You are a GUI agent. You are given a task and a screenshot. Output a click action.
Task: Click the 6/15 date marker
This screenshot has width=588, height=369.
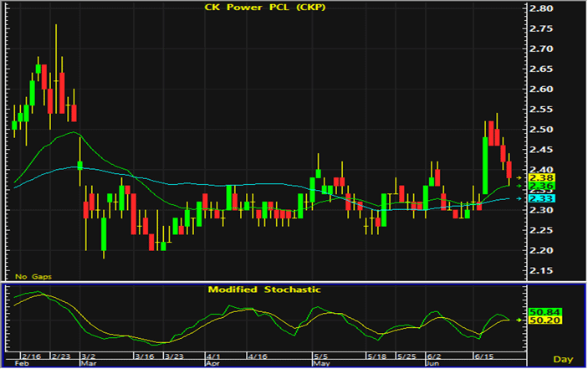[x=483, y=356]
